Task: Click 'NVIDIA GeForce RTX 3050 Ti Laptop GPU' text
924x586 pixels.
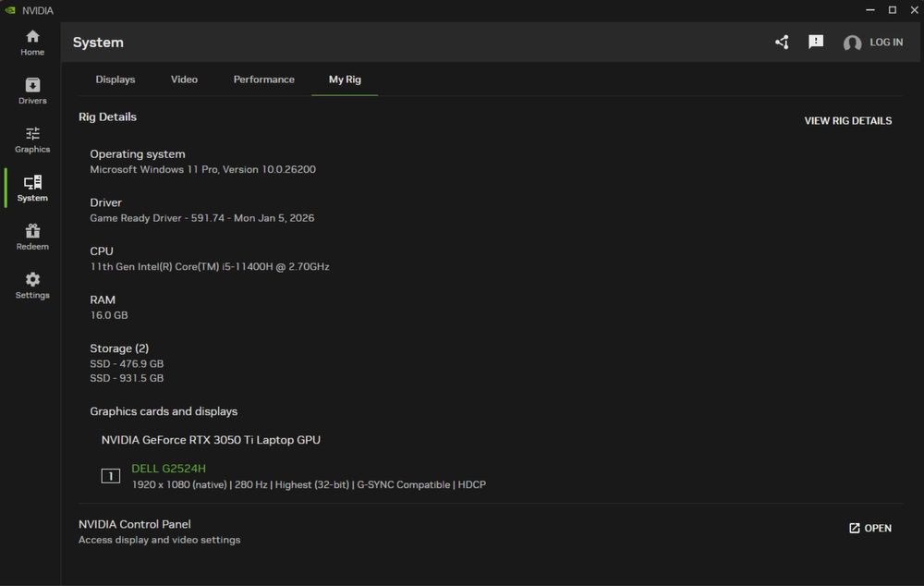Action: pyautogui.click(x=211, y=440)
